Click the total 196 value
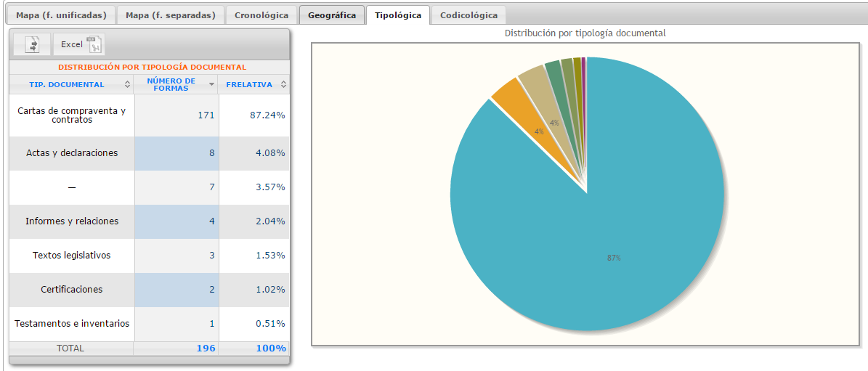This screenshot has width=868, height=371. [x=206, y=348]
